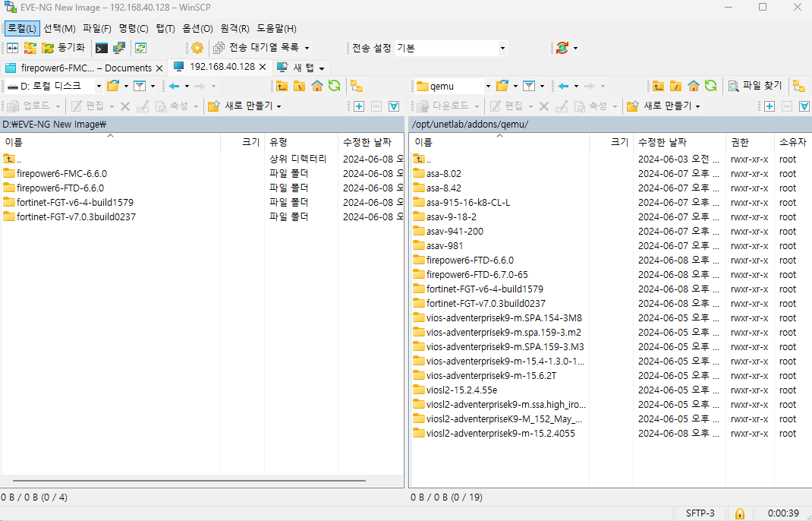Click the 파일 찾기 find files button
Viewport: 812px width, 521px height.
click(x=755, y=86)
